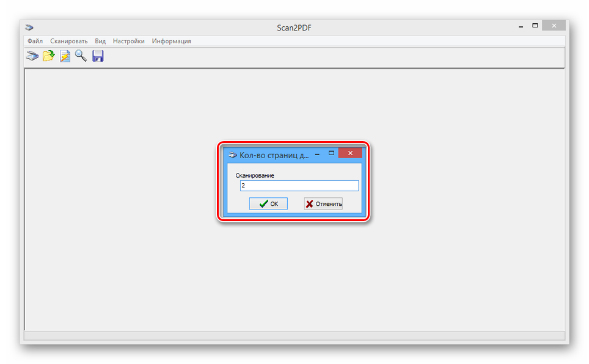Minimize the page count dialog
The image size is (589, 364).
[317, 154]
